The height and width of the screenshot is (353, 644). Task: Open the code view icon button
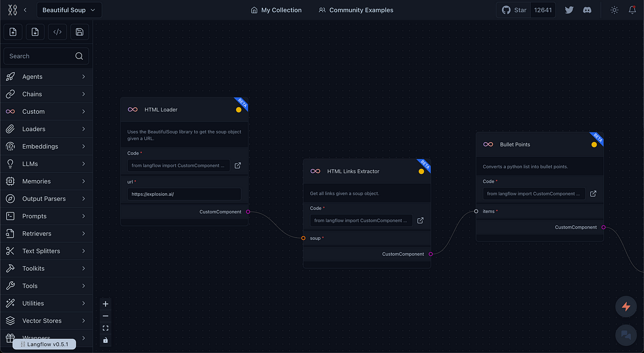point(57,32)
